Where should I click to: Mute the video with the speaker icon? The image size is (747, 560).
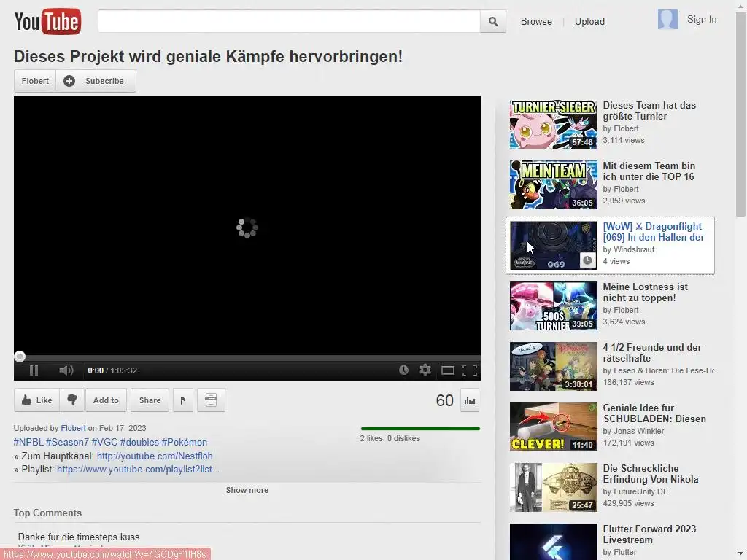[66, 370]
